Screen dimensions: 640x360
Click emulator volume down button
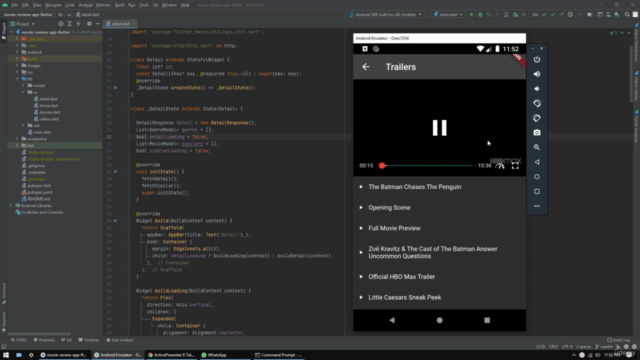537,89
